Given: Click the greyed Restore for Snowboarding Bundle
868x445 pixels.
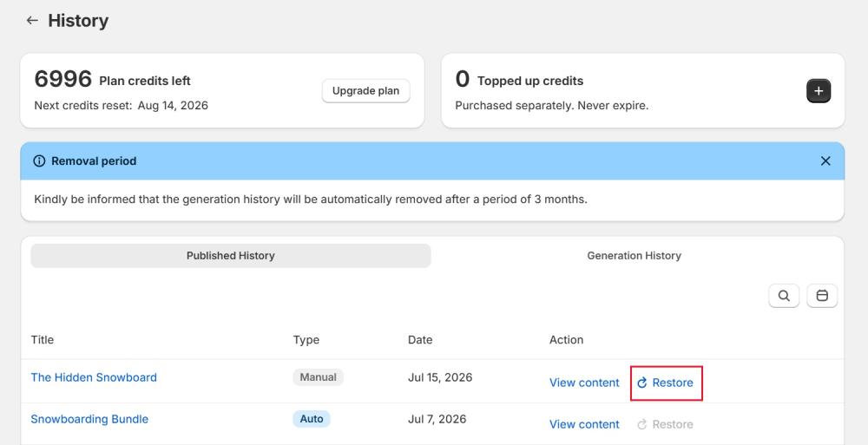Looking at the screenshot, I should point(665,424).
